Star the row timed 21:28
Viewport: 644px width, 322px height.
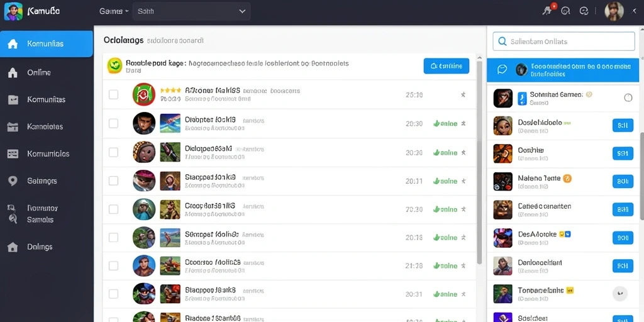pyautogui.click(x=464, y=266)
